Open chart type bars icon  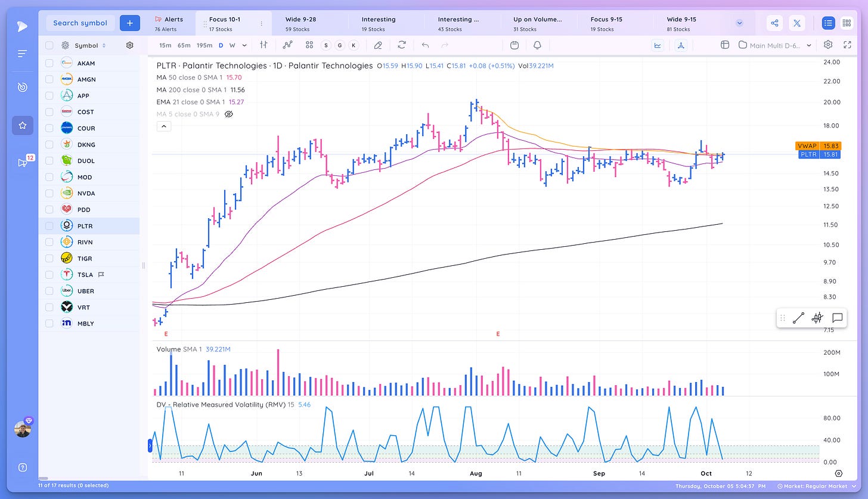click(x=263, y=45)
